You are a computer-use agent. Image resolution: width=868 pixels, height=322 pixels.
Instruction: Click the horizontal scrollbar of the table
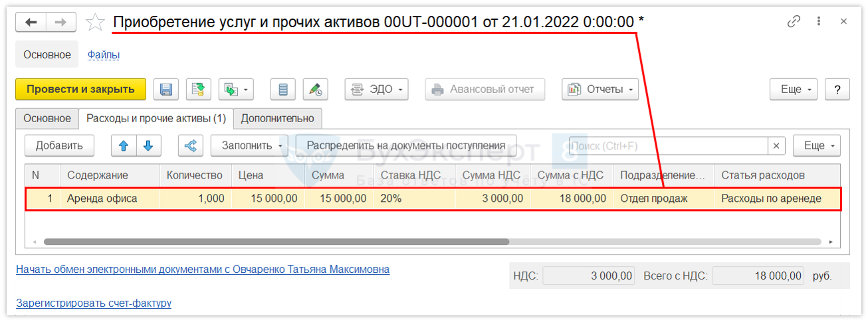click(276, 242)
